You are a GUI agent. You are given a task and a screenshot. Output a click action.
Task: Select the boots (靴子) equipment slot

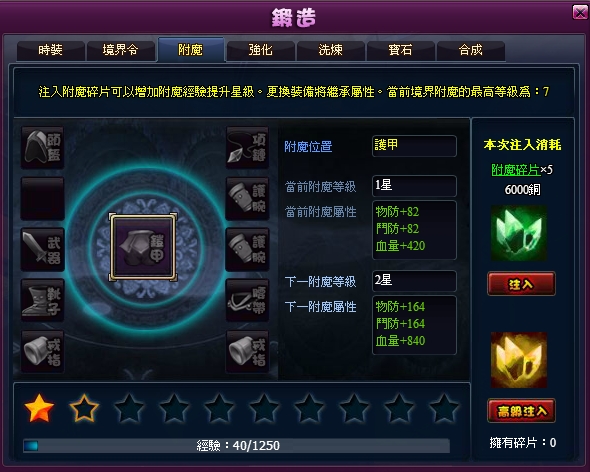pyautogui.click(x=43, y=300)
